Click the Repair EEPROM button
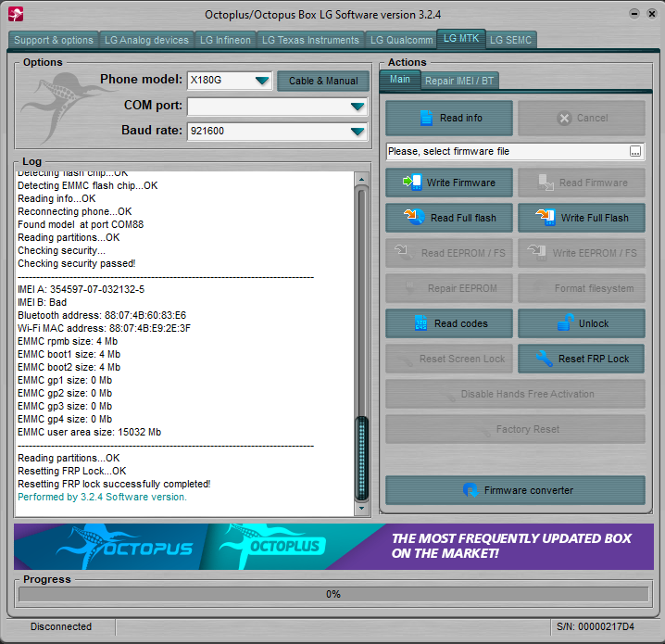Viewport: 665px width, 644px height. [449, 288]
